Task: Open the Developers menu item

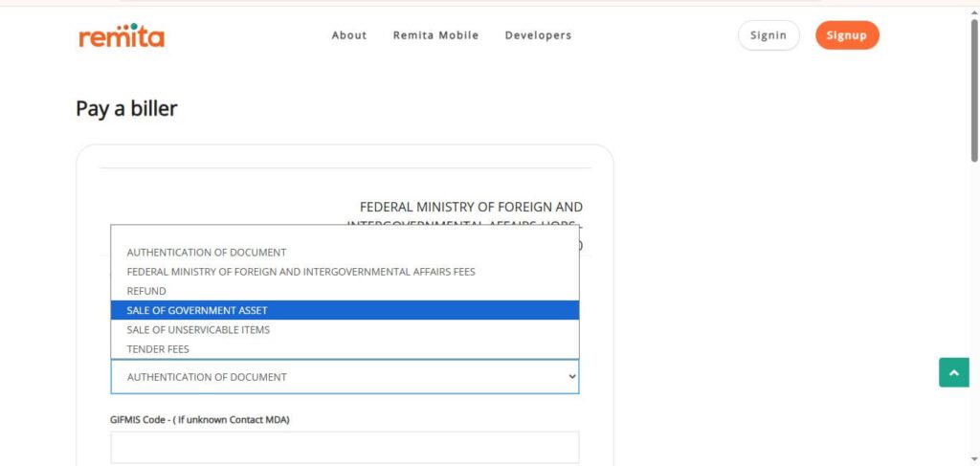Action: 538,35
